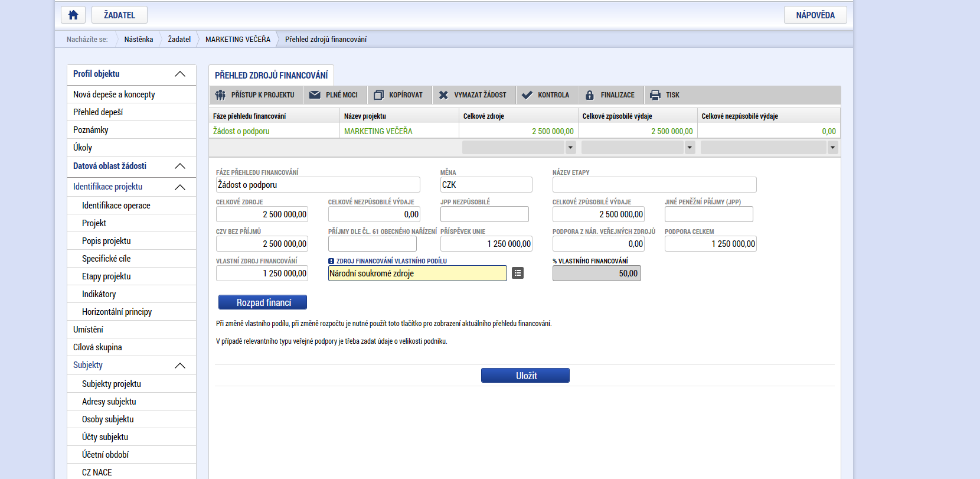Click info icon beside Zdroj financování vlastního podílu
This screenshot has height=479, width=980.
click(331, 261)
